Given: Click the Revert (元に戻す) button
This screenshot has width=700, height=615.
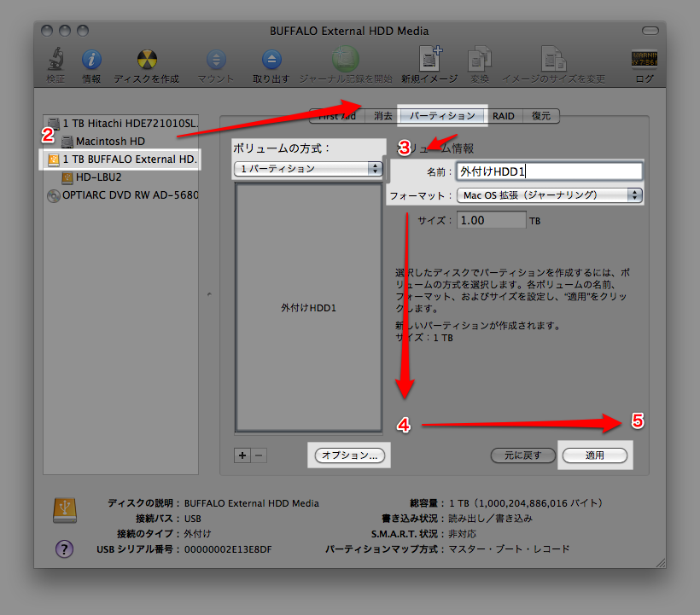Looking at the screenshot, I should tap(522, 455).
